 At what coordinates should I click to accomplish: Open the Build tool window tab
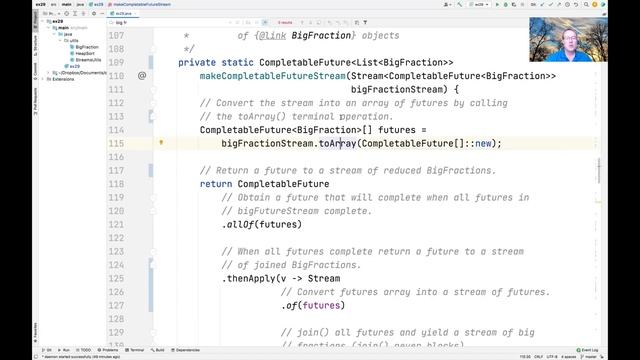(158, 350)
